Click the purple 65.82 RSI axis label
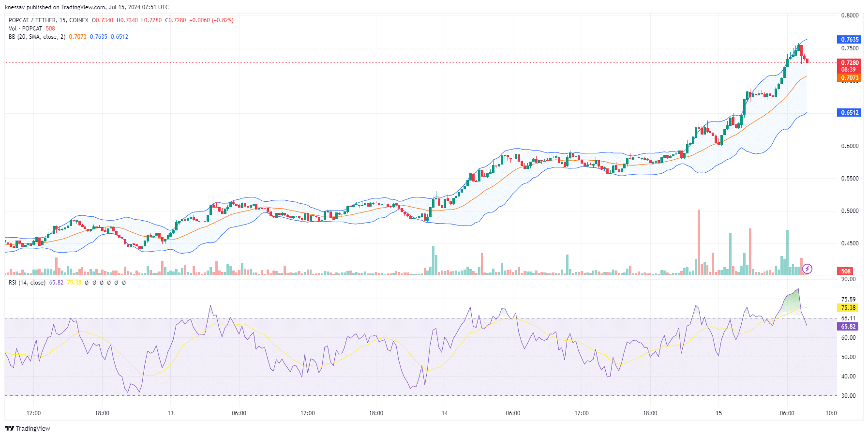 (x=848, y=327)
